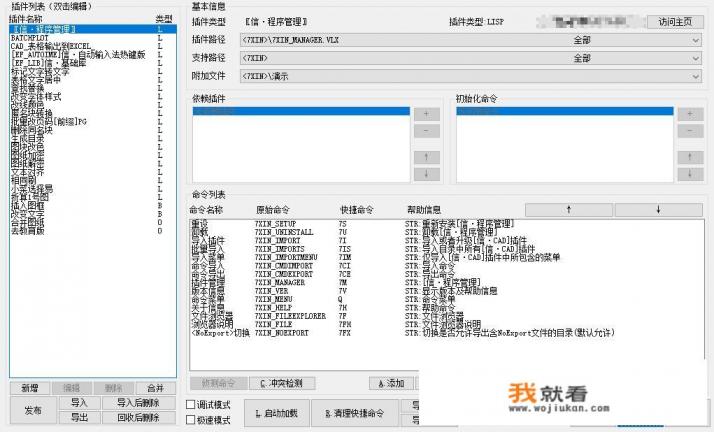Sort by the 插件名称 column header

point(26,19)
